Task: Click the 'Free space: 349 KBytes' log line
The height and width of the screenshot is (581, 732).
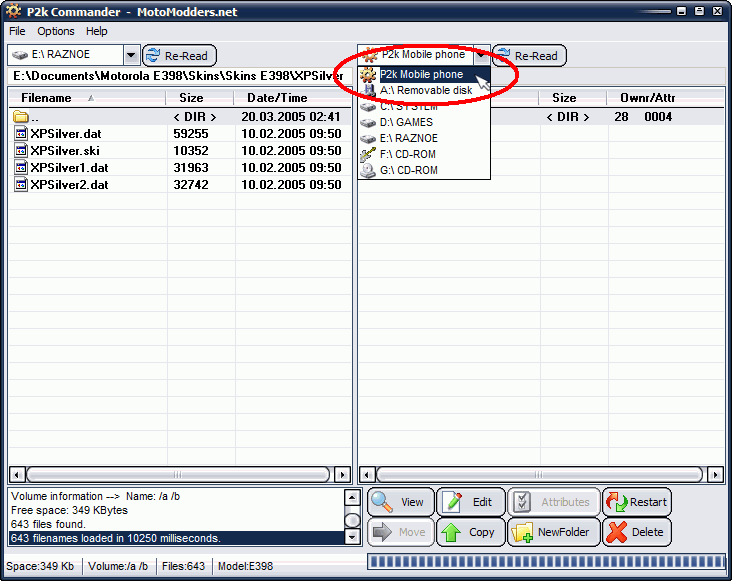Action: [x=70, y=510]
